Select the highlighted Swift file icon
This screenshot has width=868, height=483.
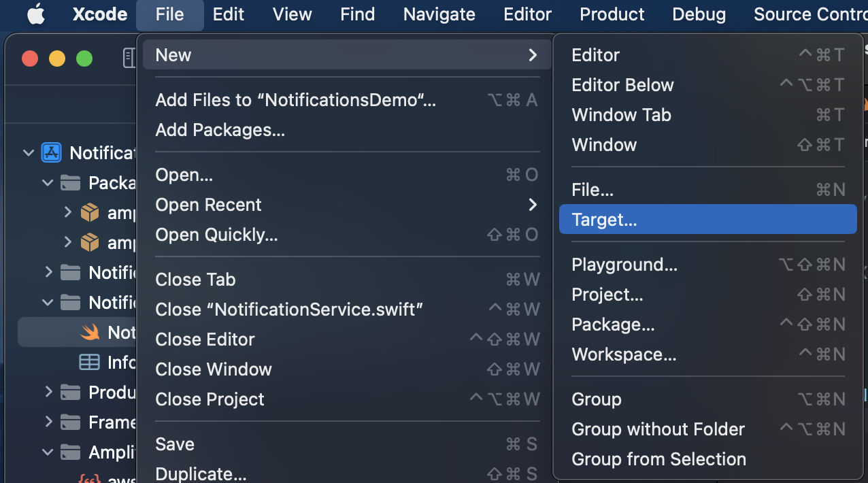click(90, 332)
